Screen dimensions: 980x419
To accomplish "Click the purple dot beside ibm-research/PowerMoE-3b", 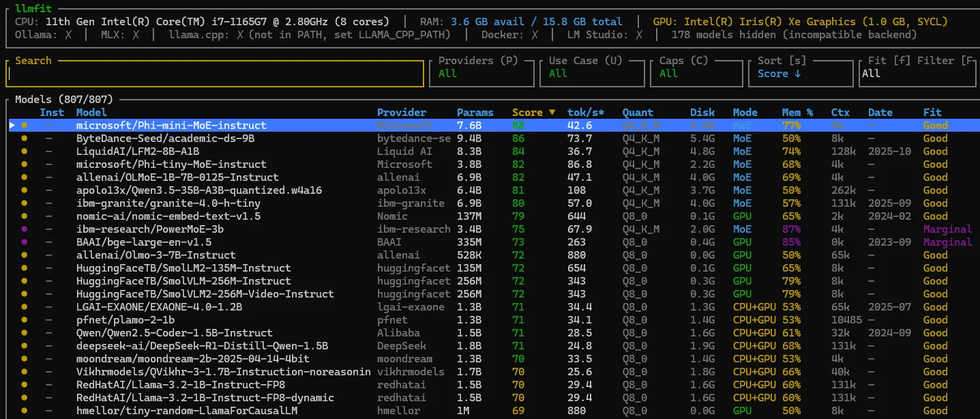I will pos(24,229).
